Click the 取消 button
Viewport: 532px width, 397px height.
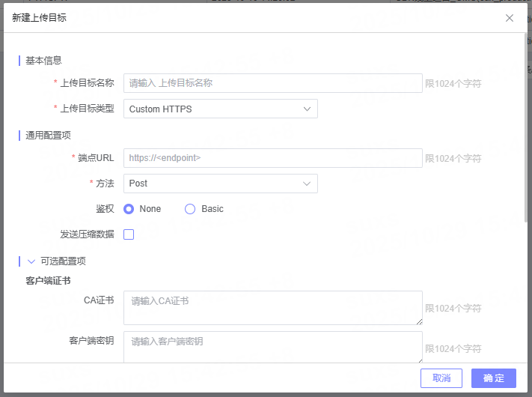click(441, 378)
